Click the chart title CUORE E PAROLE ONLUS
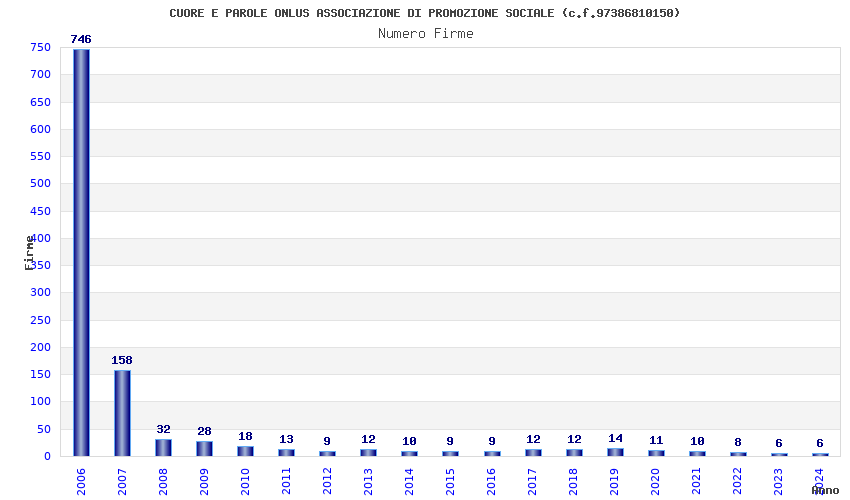This screenshot has width=850, height=500. click(x=424, y=13)
